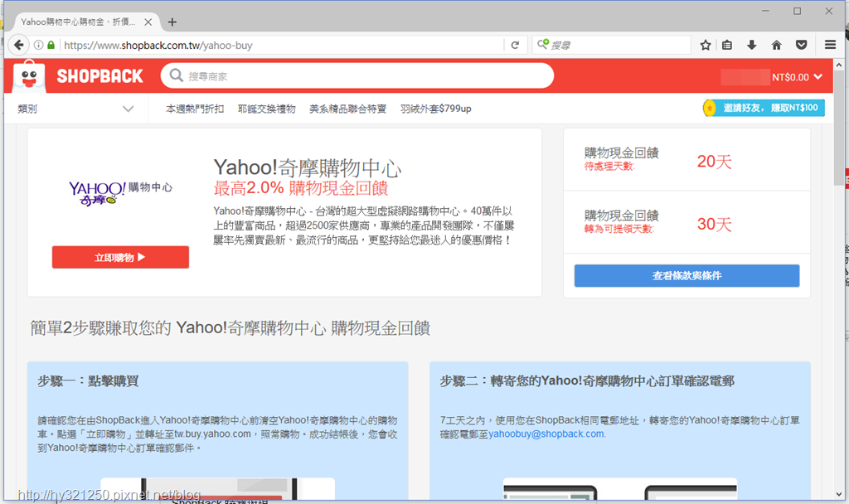Focus the 搜尋商家 search field
849x504 pixels.
click(x=357, y=75)
